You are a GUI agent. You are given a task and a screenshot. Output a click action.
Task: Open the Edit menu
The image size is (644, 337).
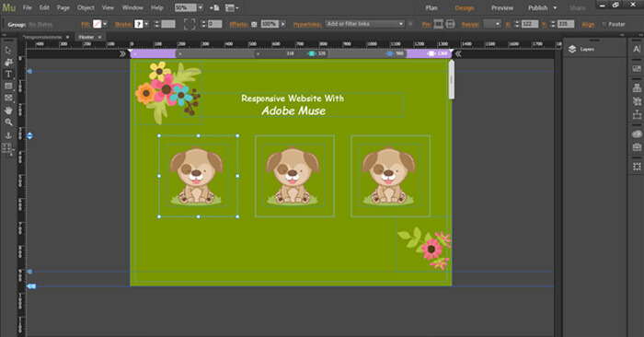(44, 7)
